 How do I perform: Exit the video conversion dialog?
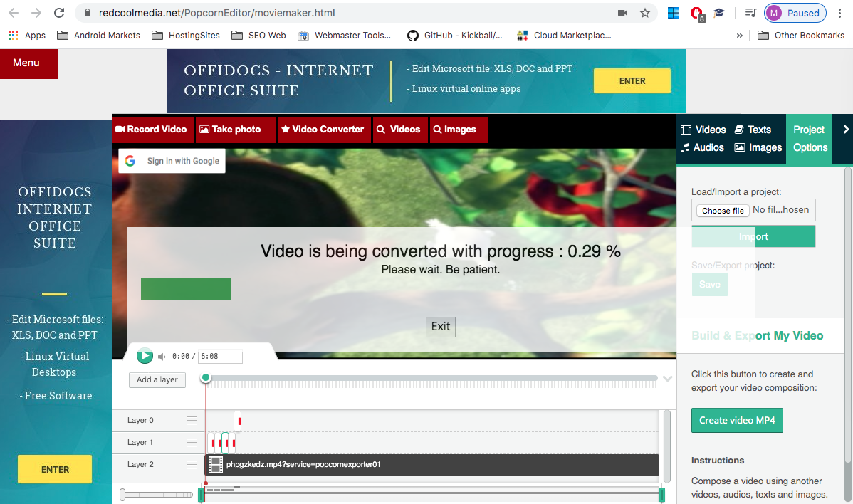[441, 327]
